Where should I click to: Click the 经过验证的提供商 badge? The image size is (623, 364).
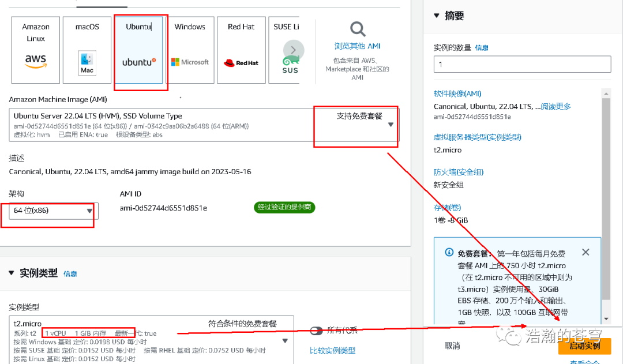pos(284,207)
